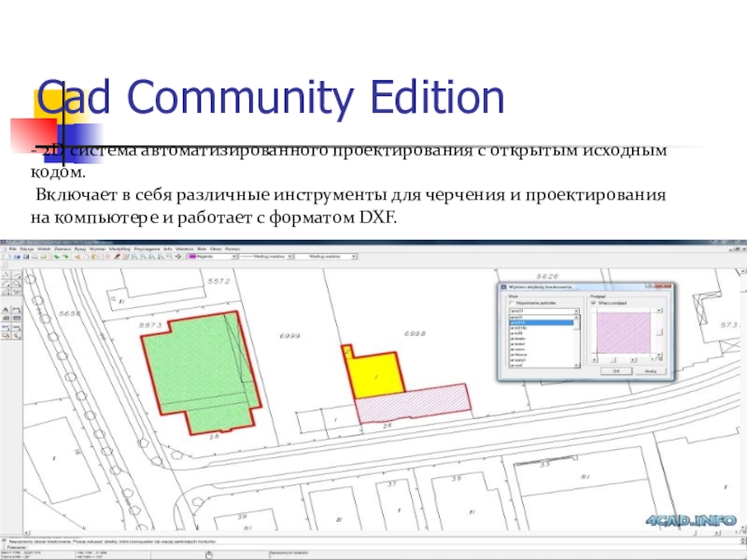747x560 pixels.
Task: Toggle the preview checkbox under Podgląd
Action: (x=594, y=303)
